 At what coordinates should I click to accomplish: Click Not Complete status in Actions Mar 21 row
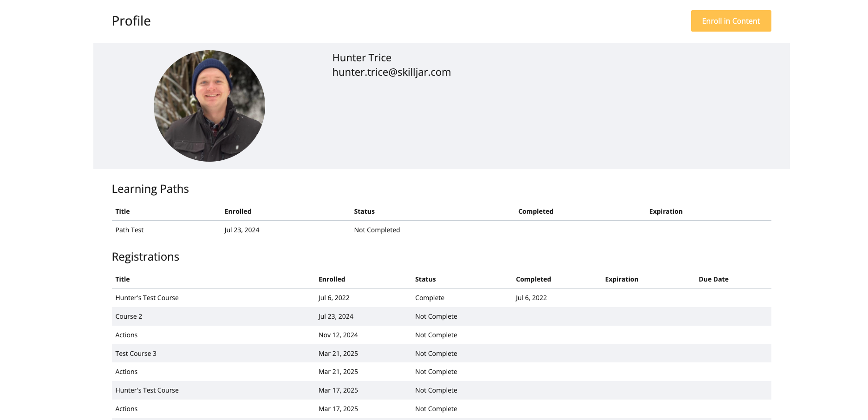436,372
